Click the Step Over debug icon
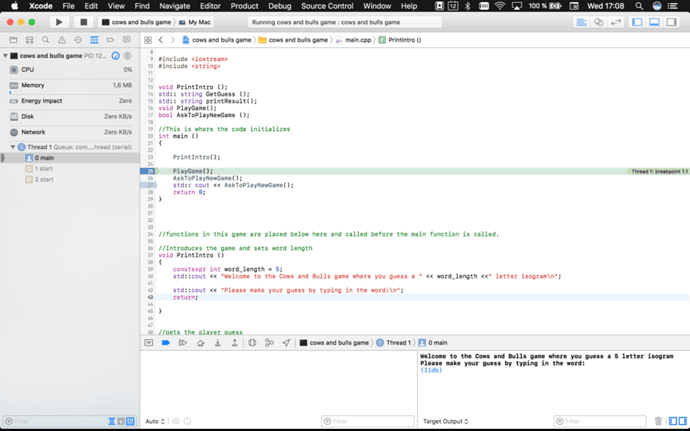690x431 pixels. tap(200, 343)
